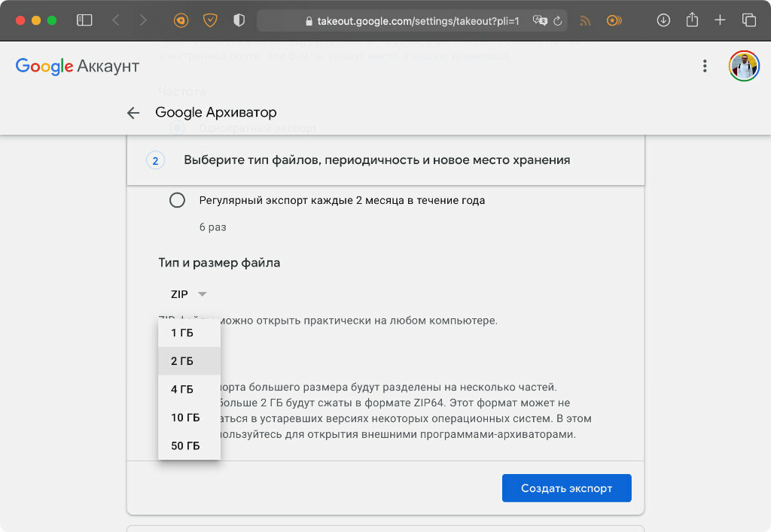Open the Share menu icon
Viewport: 771px width, 532px height.
(x=692, y=20)
